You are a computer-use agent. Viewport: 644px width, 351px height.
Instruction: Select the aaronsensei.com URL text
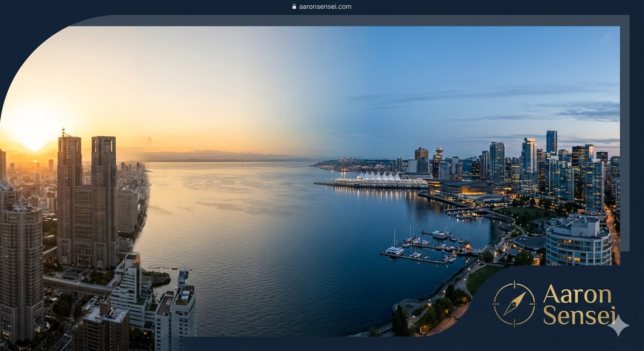[325, 7]
